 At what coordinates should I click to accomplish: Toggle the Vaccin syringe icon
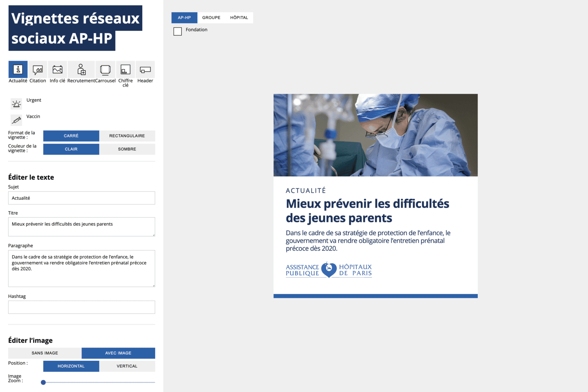(17, 120)
